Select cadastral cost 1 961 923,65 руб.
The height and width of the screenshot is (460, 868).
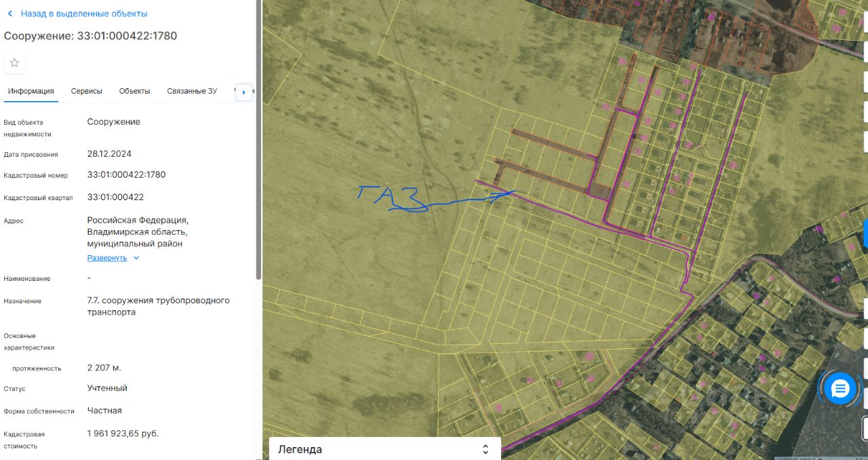click(x=123, y=433)
